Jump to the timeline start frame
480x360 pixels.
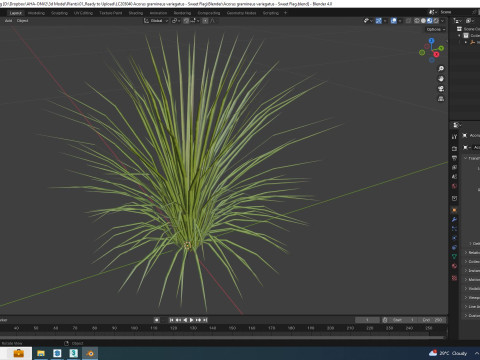[171, 320]
